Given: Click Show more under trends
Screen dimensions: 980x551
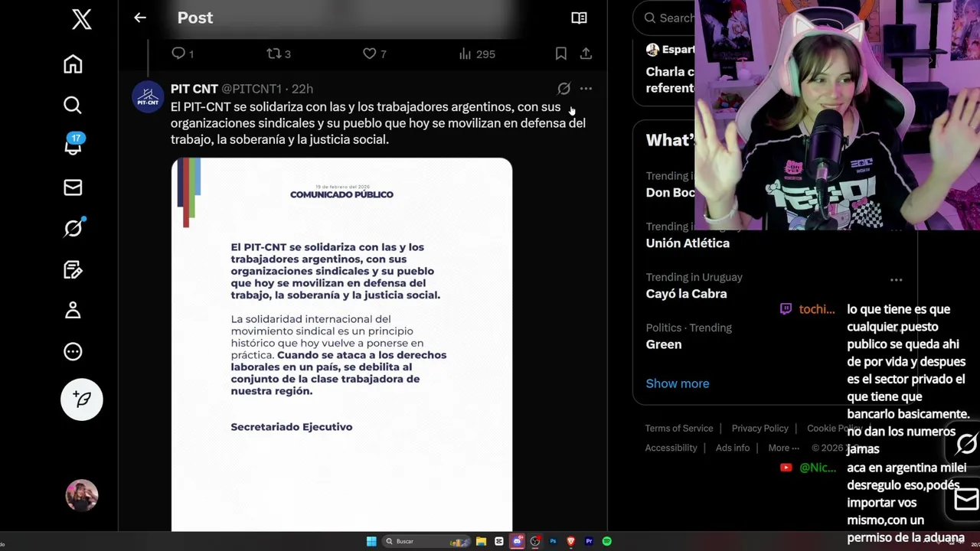Looking at the screenshot, I should pos(678,383).
